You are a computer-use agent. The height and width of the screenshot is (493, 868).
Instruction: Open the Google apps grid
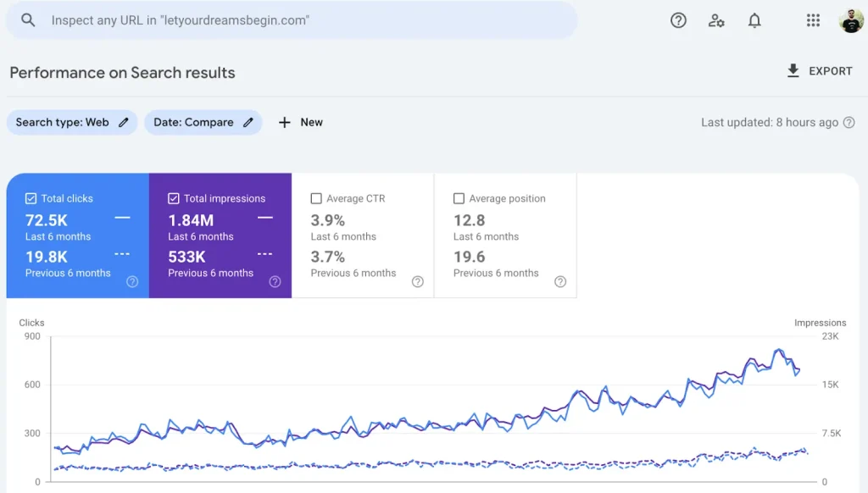pos(813,20)
